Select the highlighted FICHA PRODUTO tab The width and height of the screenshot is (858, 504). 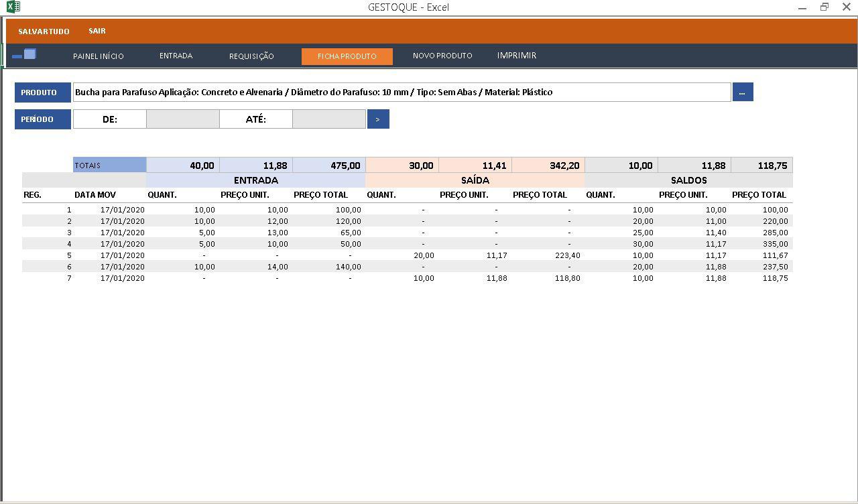click(347, 56)
